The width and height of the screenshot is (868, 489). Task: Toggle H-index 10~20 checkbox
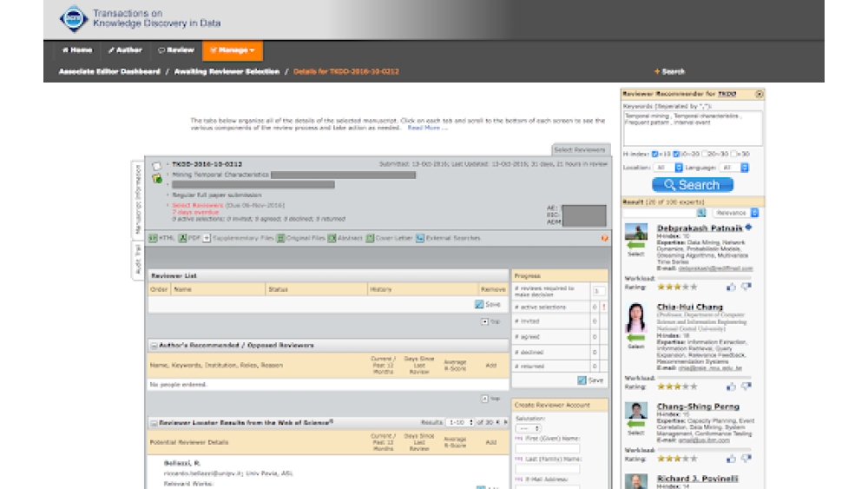coord(676,154)
